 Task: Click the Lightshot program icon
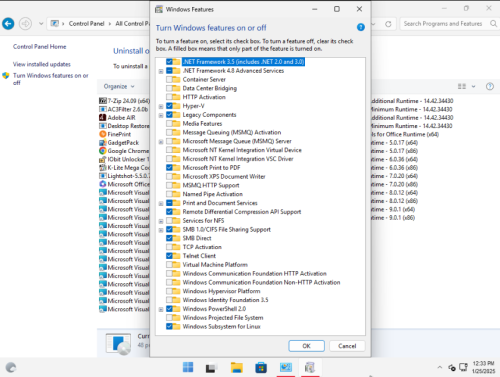[x=103, y=176]
